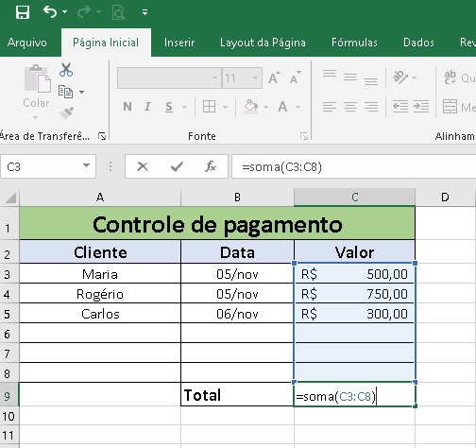Viewport: 476px width, 448px height.
Task: Click the Wrap Text icon
Action: pyautogui.click(x=450, y=78)
